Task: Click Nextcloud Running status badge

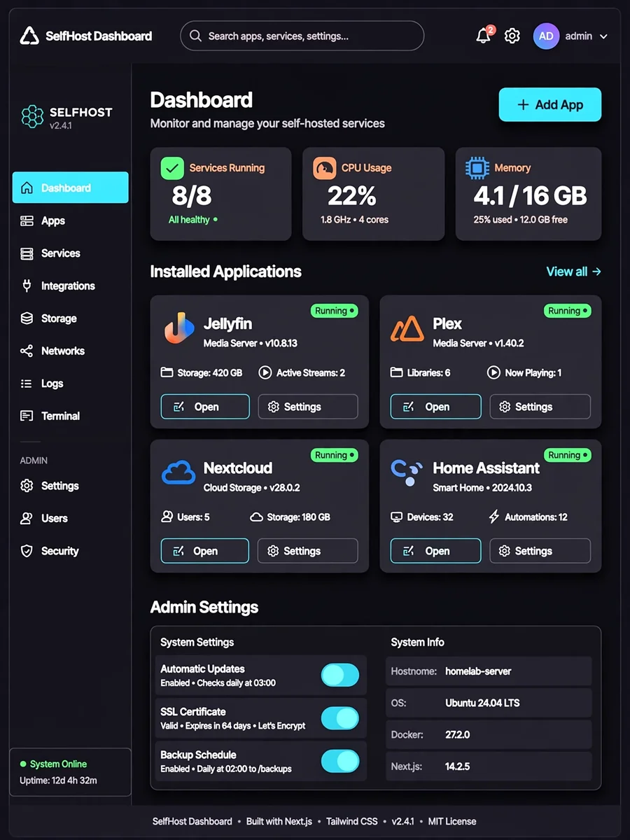Action: point(335,455)
